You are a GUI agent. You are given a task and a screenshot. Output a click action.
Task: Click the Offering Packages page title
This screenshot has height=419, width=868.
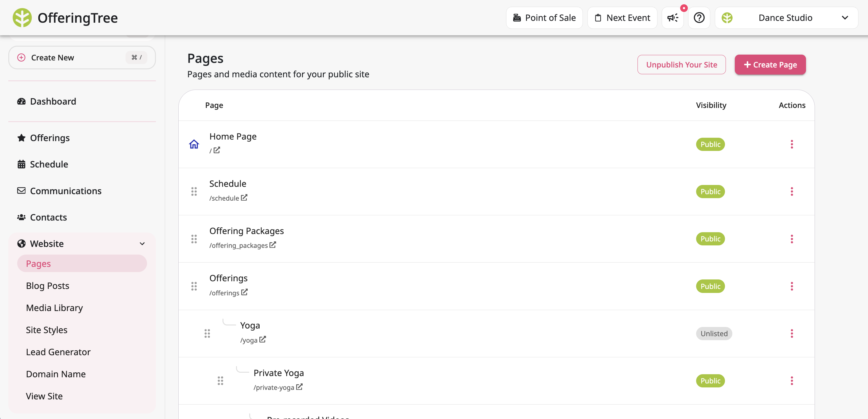(x=246, y=231)
